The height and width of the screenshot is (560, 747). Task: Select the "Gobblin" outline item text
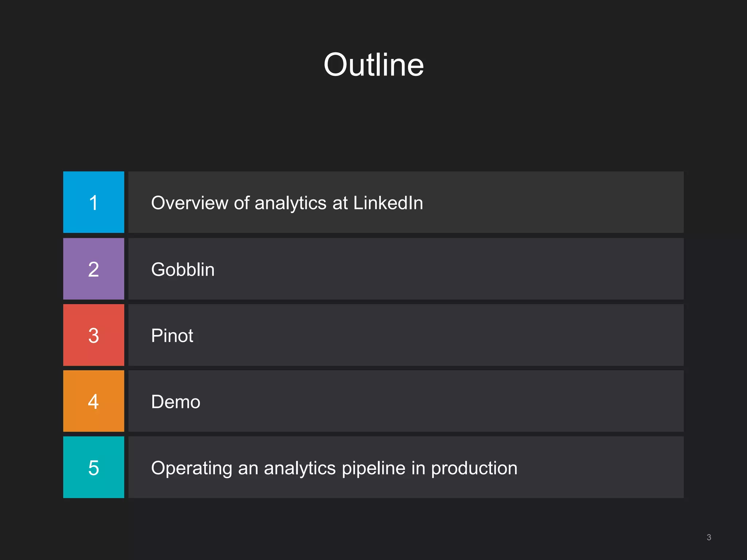(x=183, y=269)
